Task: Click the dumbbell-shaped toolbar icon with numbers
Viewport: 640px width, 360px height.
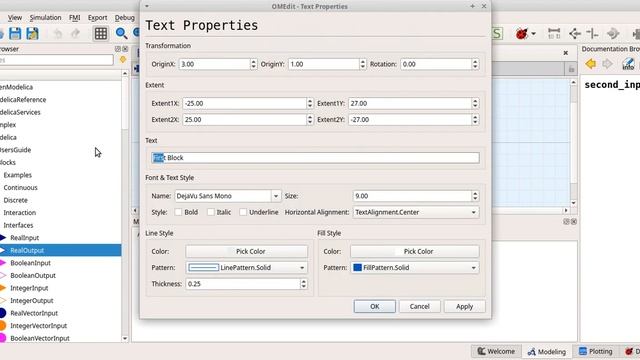Action: click(554, 33)
